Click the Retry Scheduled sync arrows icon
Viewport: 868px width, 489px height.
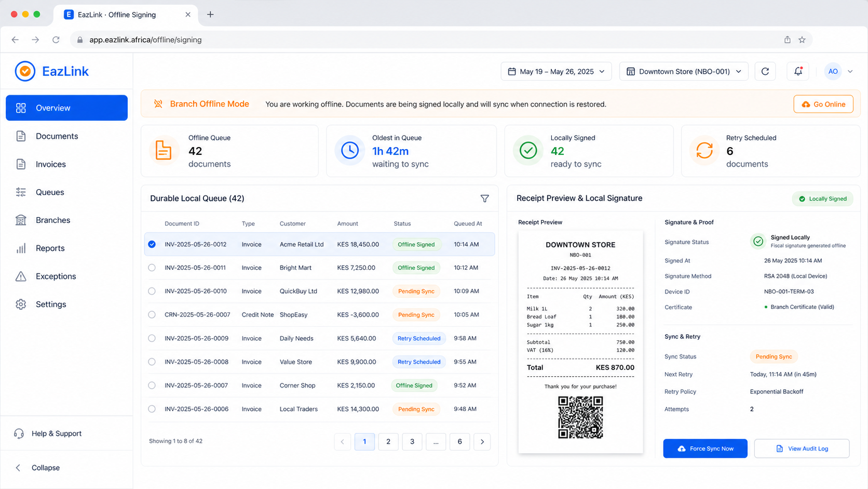(x=704, y=151)
